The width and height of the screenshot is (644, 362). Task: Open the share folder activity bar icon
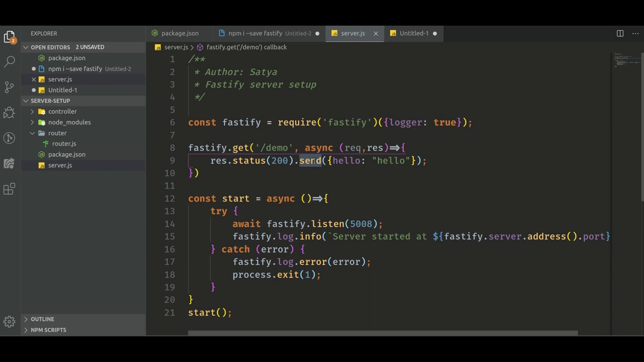point(10,163)
